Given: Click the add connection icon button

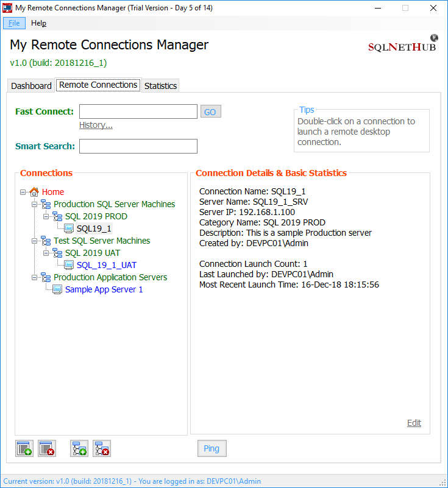Looking at the screenshot, I should (x=24, y=448).
